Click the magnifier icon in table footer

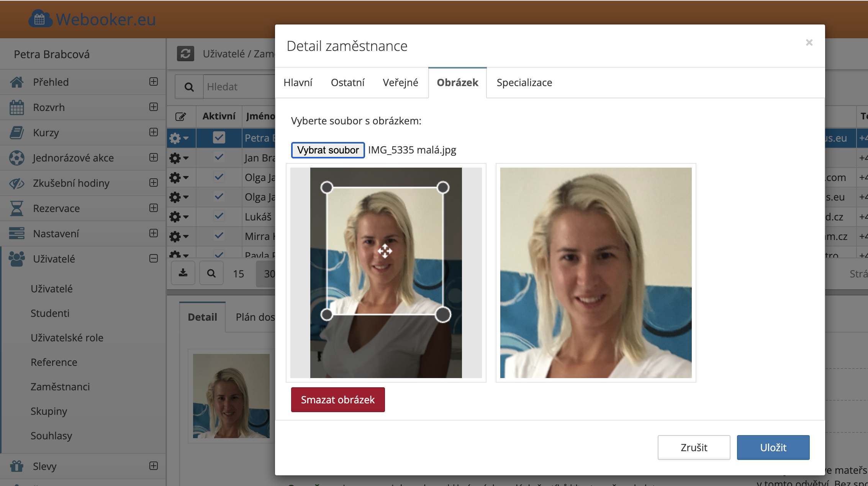[x=211, y=273]
